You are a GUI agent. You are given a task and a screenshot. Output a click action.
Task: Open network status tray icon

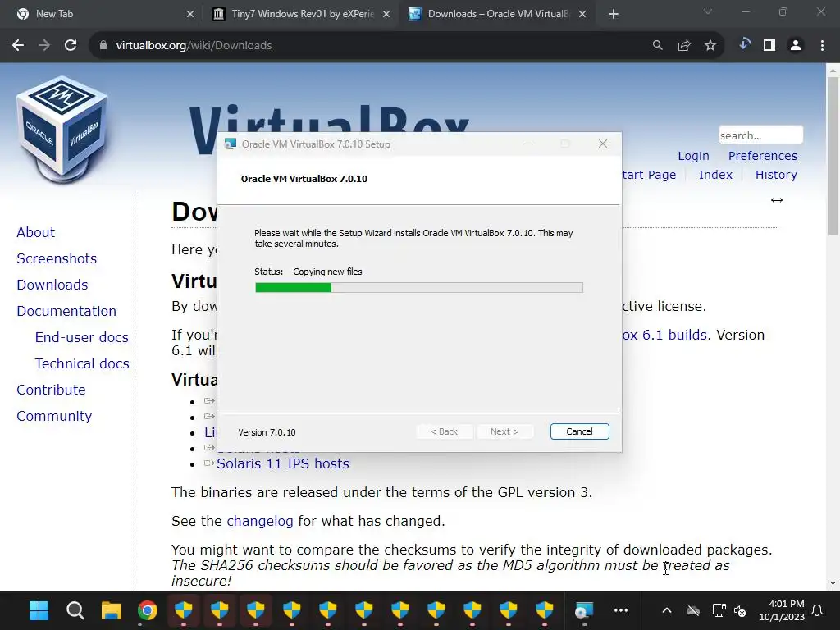(719, 610)
